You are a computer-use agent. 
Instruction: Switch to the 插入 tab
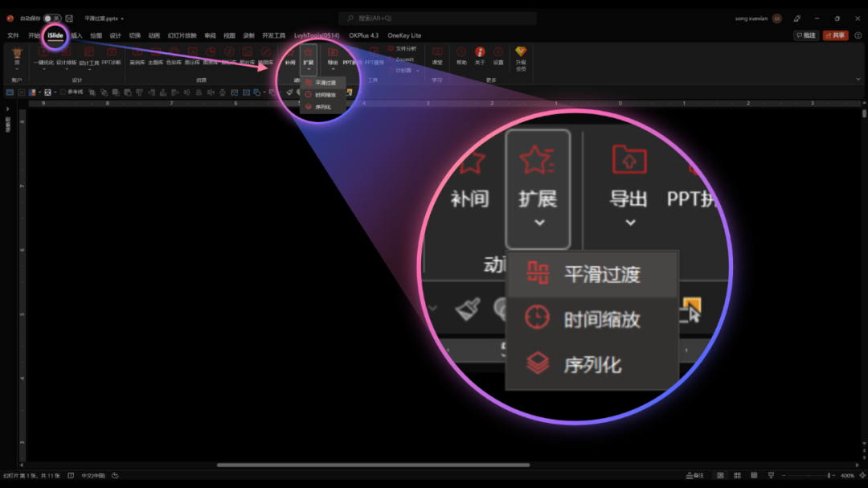point(76,35)
